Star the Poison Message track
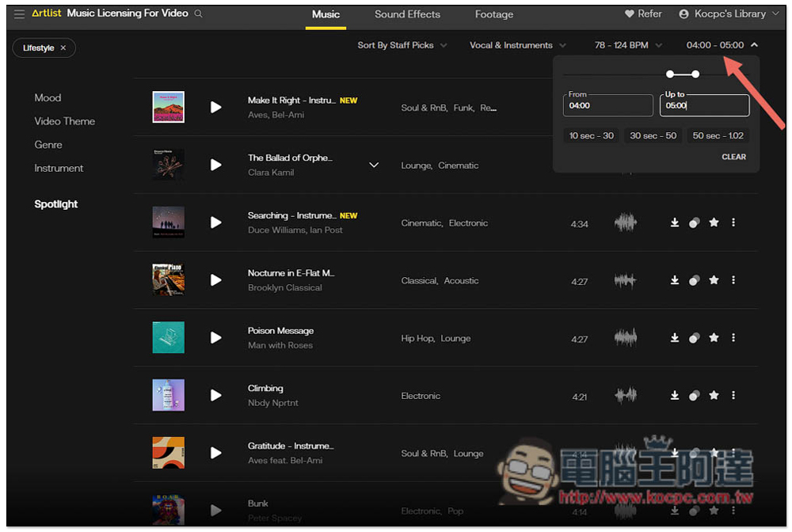The width and height of the screenshot is (792, 532). tap(714, 337)
